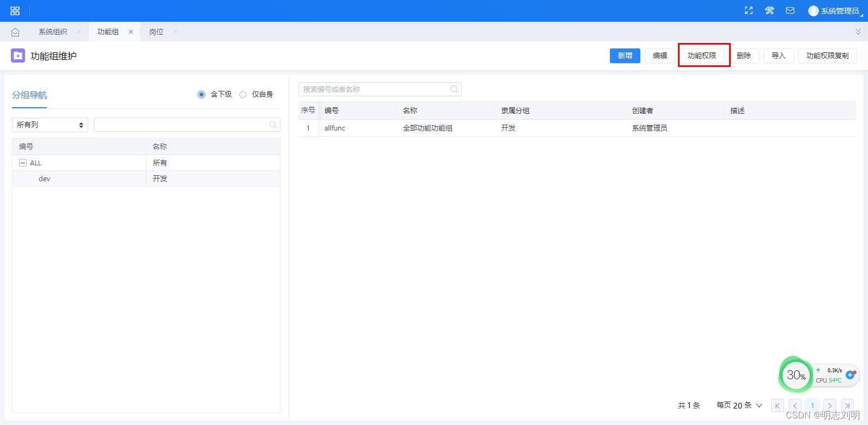Select the 分组导航 panel tab
This screenshot has height=425, width=868.
pos(29,95)
